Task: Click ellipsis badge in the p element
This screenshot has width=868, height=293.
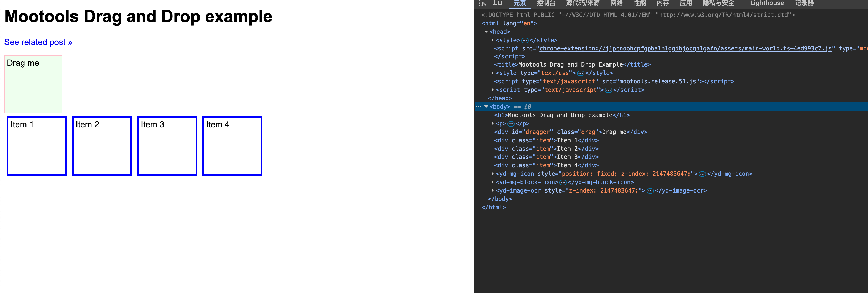Action: (x=511, y=124)
